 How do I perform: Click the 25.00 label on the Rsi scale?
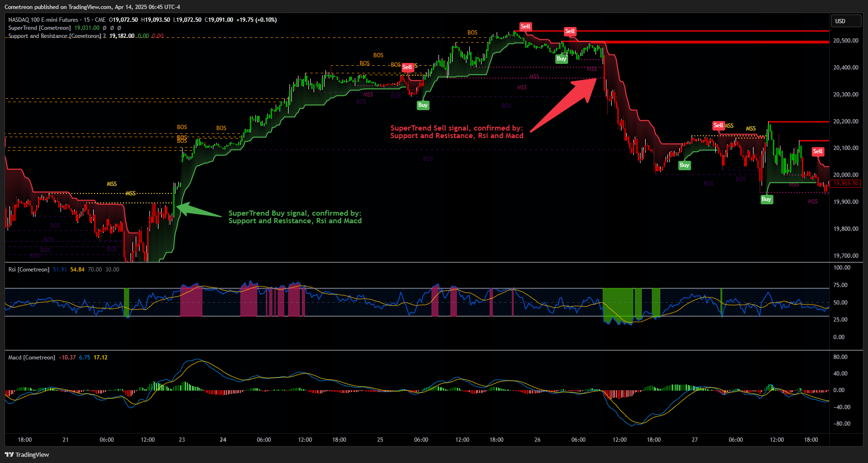840,320
